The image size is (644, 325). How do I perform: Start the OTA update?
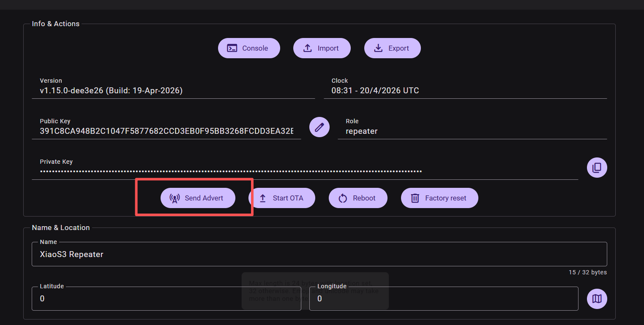pos(281,198)
